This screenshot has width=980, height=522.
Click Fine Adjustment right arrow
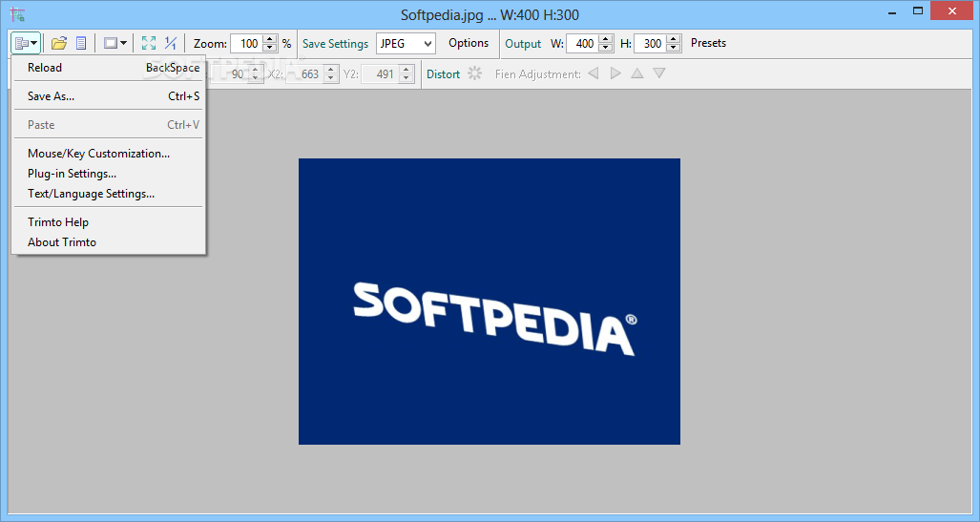[x=615, y=73]
